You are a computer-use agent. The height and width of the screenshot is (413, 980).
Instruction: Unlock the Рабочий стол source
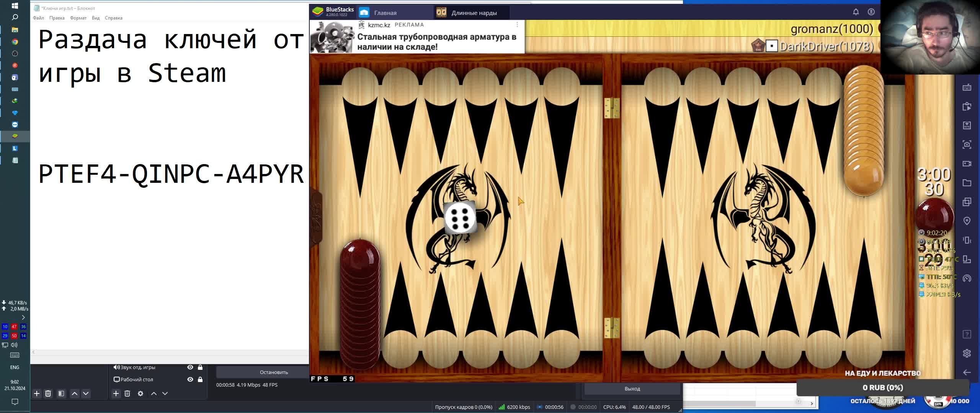200,379
